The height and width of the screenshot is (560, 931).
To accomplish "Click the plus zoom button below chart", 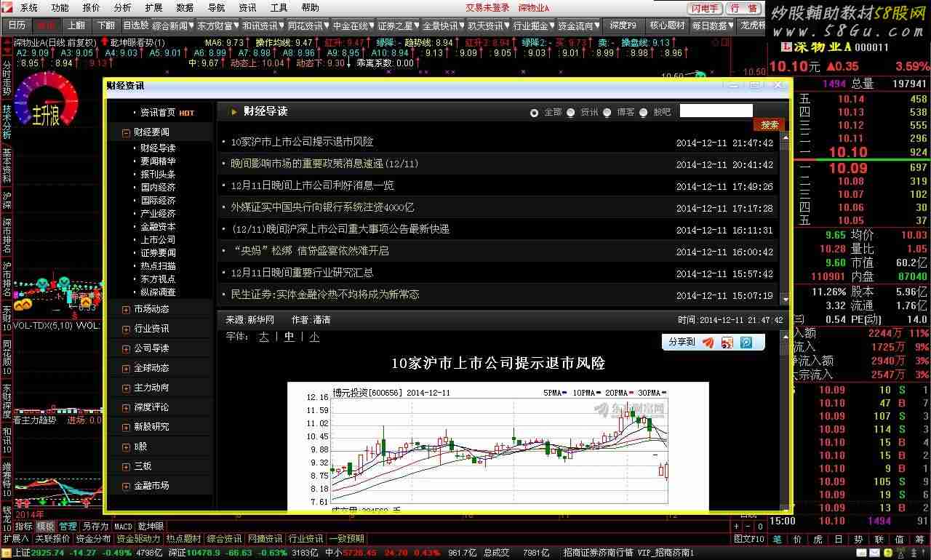I will (x=736, y=526).
